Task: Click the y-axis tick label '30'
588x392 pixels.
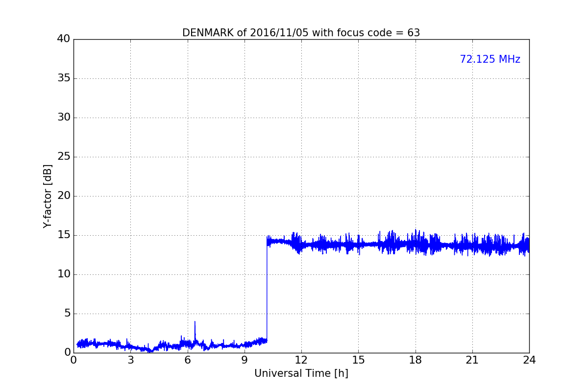Action: point(64,118)
